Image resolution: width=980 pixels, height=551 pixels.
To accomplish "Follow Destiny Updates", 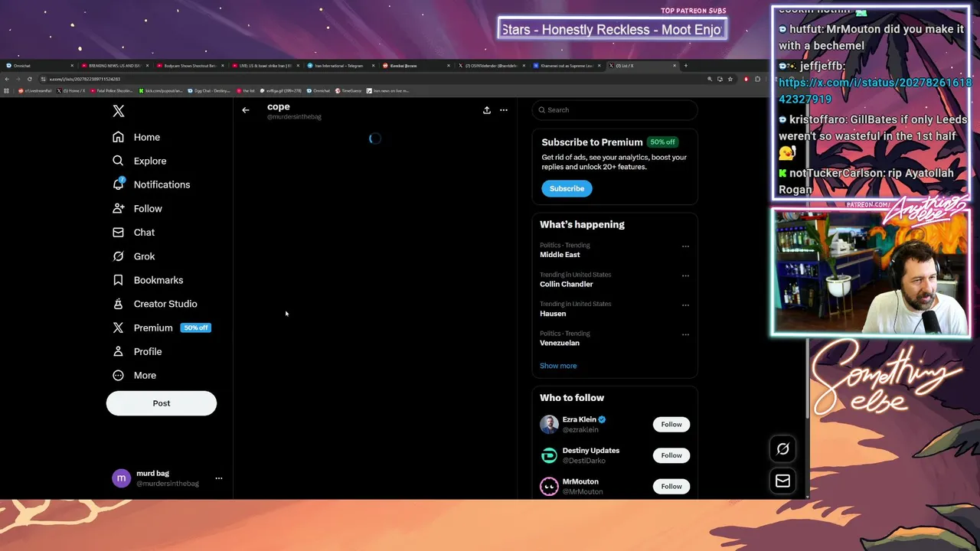I will coord(671,455).
